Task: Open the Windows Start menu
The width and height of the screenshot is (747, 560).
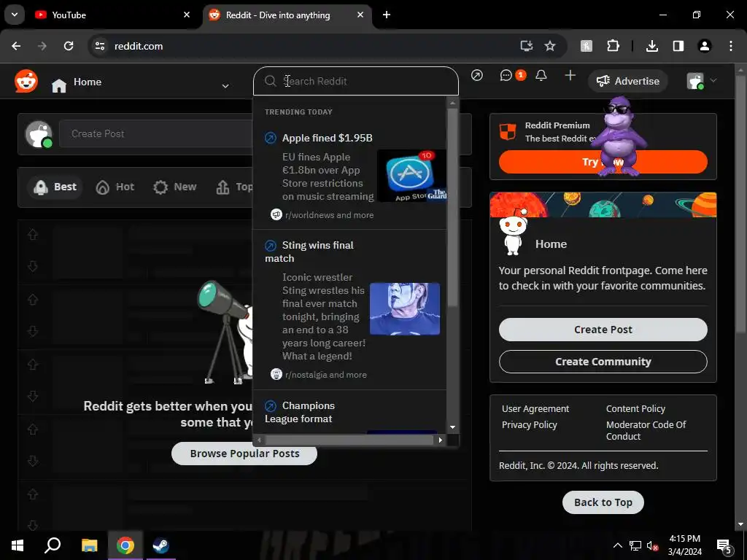Action: click(18, 545)
